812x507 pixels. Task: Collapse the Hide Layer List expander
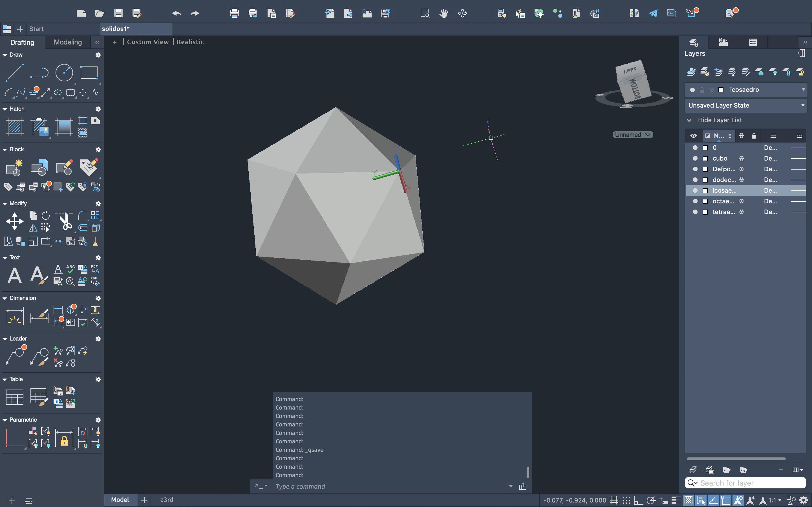coord(689,120)
